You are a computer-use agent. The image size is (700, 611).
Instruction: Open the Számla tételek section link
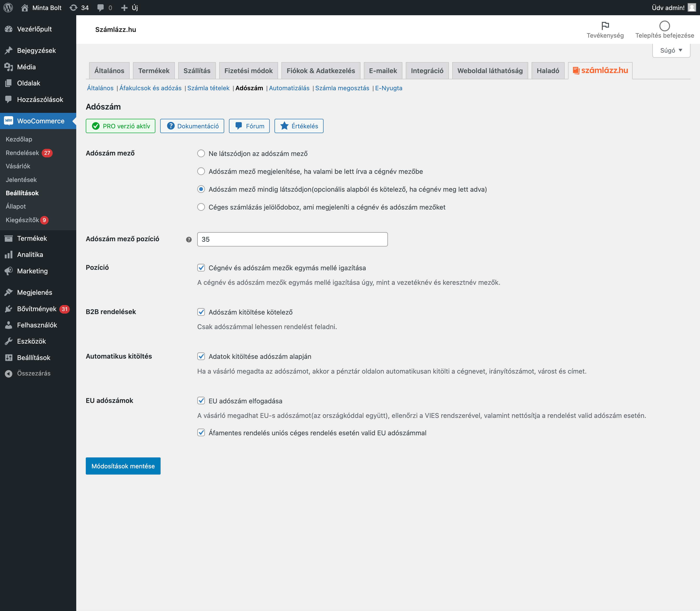[x=208, y=88]
